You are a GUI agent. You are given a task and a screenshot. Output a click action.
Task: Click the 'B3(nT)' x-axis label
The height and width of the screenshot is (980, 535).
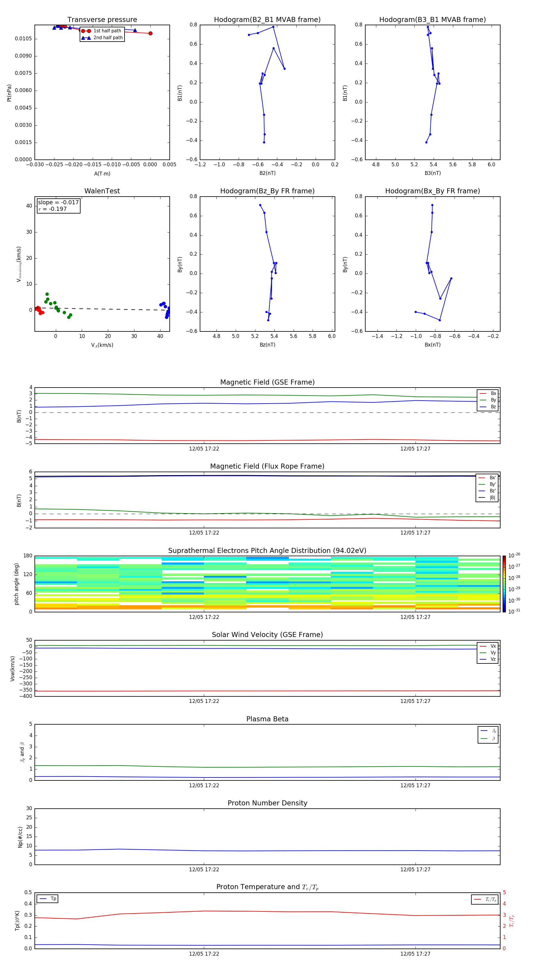(432, 173)
